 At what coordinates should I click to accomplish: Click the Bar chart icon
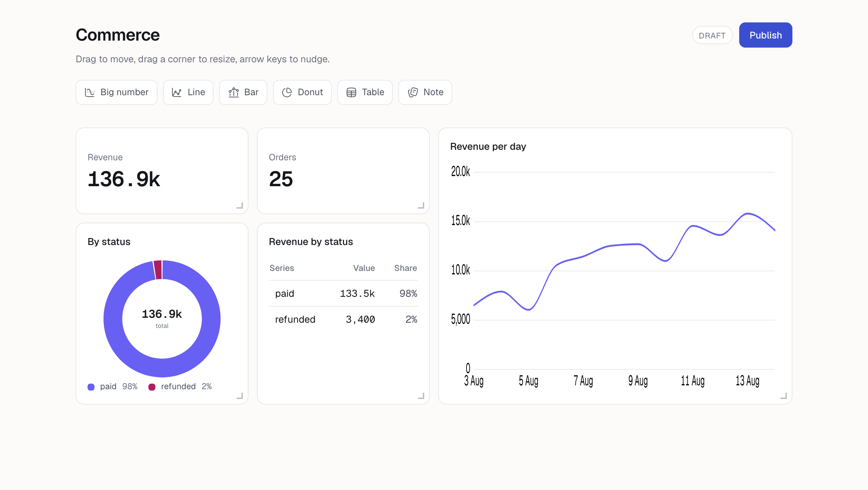tap(233, 92)
